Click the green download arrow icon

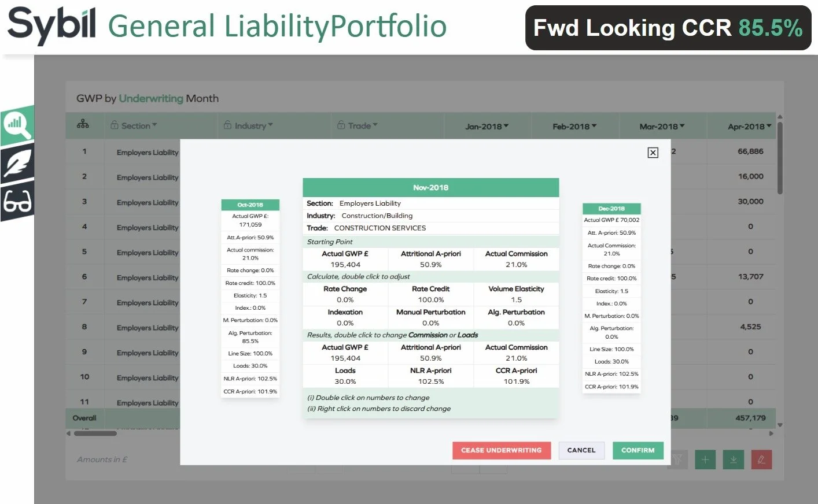pos(734,459)
